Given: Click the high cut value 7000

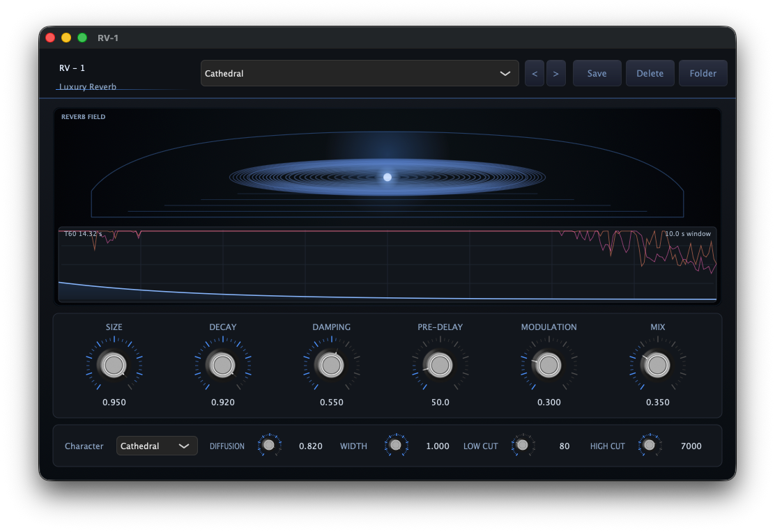Looking at the screenshot, I should coord(691,446).
